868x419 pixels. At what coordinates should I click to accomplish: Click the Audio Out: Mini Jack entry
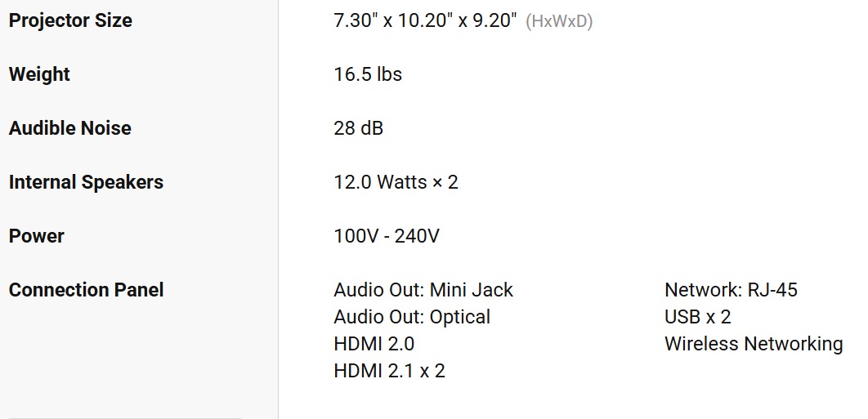(423, 290)
